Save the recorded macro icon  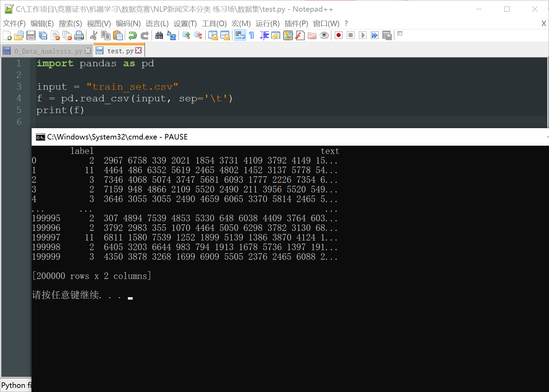pyautogui.click(x=387, y=35)
